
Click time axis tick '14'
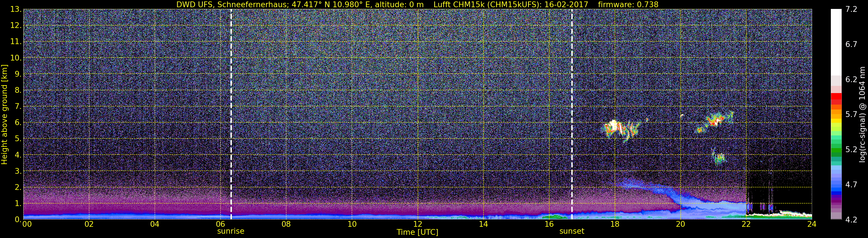[483, 224]
